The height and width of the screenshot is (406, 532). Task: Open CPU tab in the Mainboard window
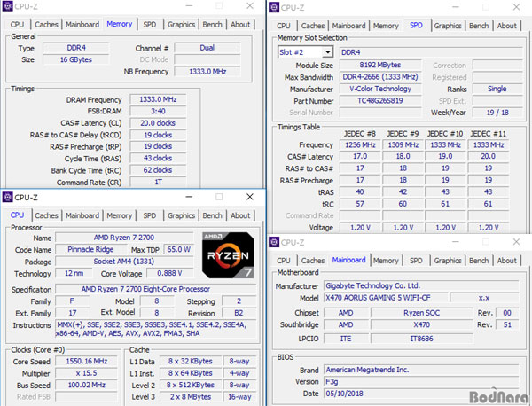(284, 261)
